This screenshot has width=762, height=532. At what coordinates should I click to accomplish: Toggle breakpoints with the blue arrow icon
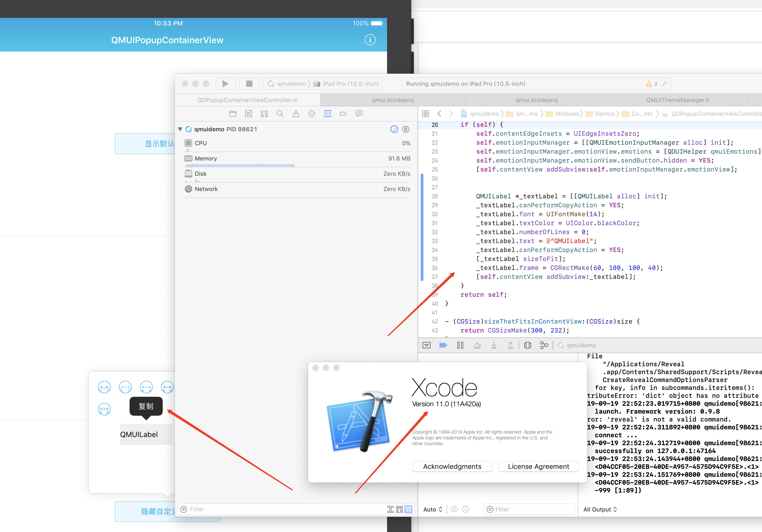(x=443, y=345)
